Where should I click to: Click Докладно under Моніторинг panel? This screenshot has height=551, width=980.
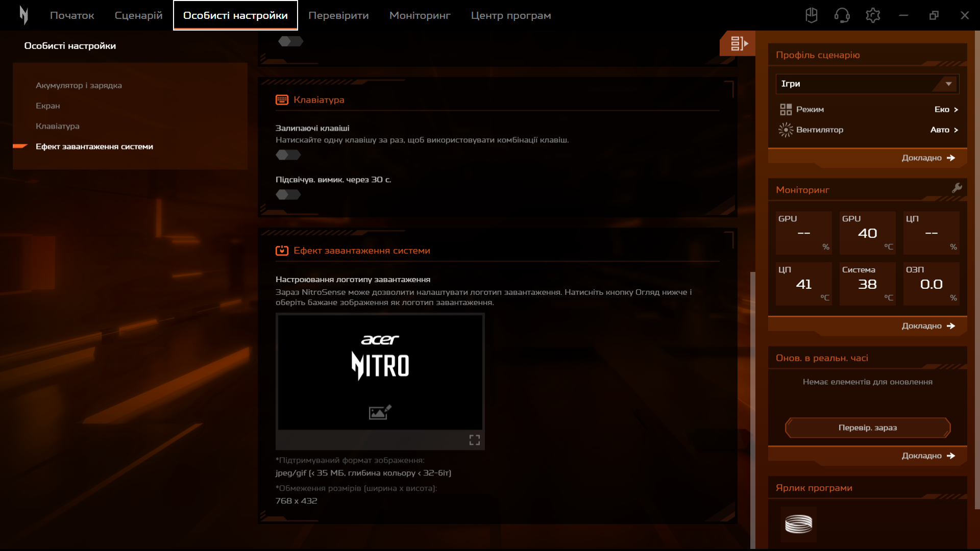pos(928,325)
